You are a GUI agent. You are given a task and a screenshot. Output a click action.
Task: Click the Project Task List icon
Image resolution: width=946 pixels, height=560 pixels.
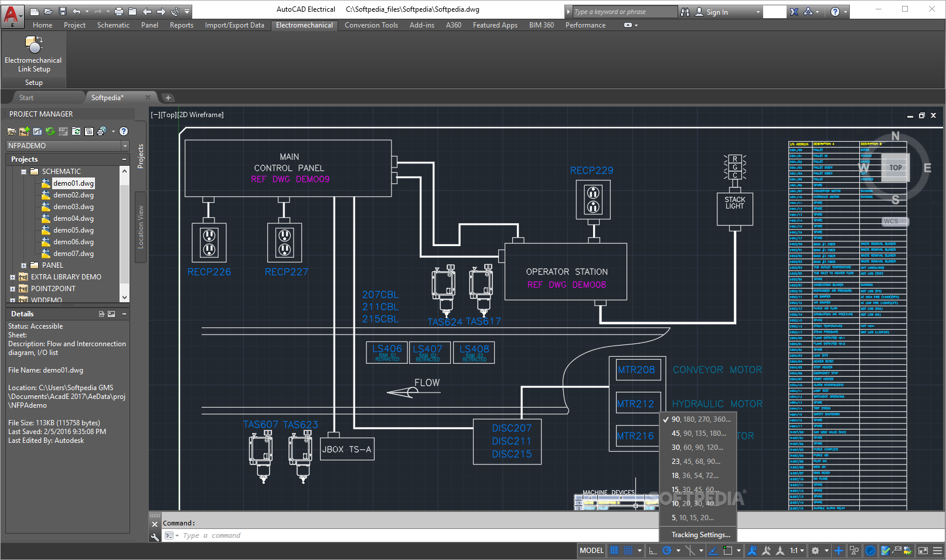coord(63,131)
